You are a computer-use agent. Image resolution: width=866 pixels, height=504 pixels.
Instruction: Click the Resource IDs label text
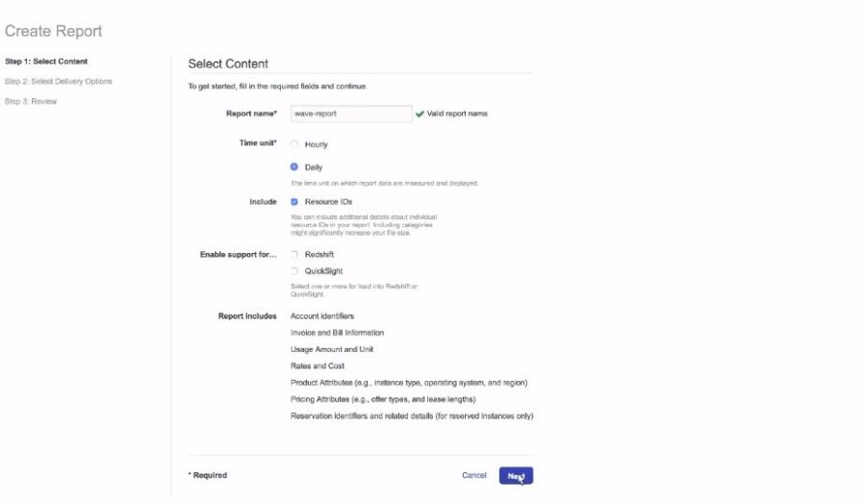[x=328, y=202]
